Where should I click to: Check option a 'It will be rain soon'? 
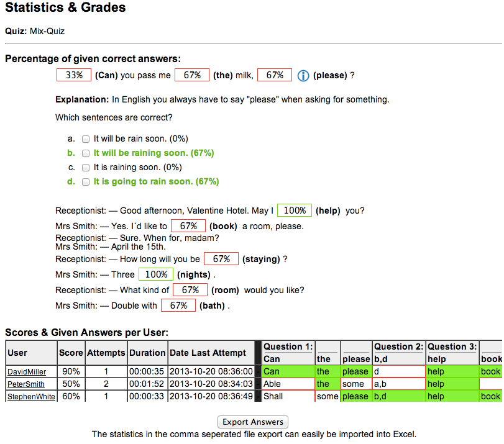(86, 139)
